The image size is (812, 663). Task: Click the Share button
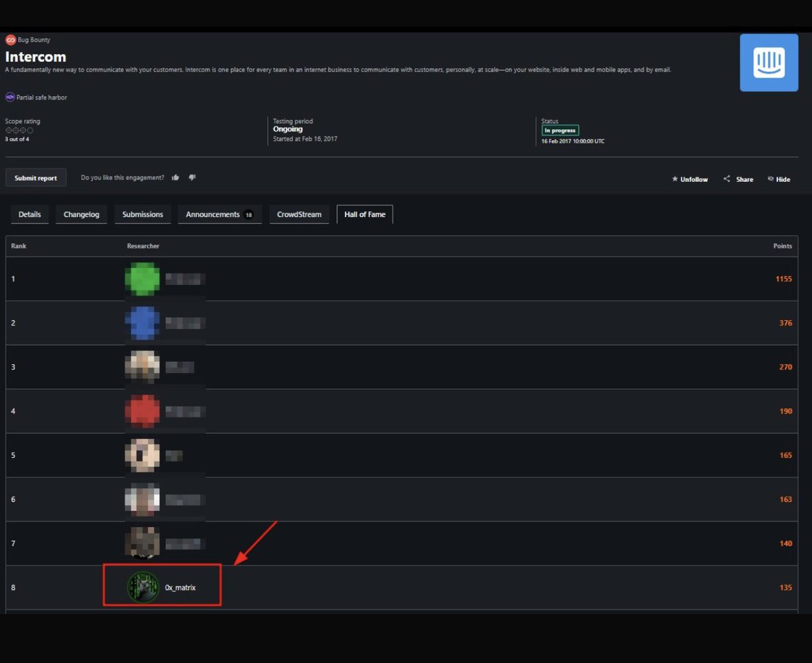coord(738,179)
